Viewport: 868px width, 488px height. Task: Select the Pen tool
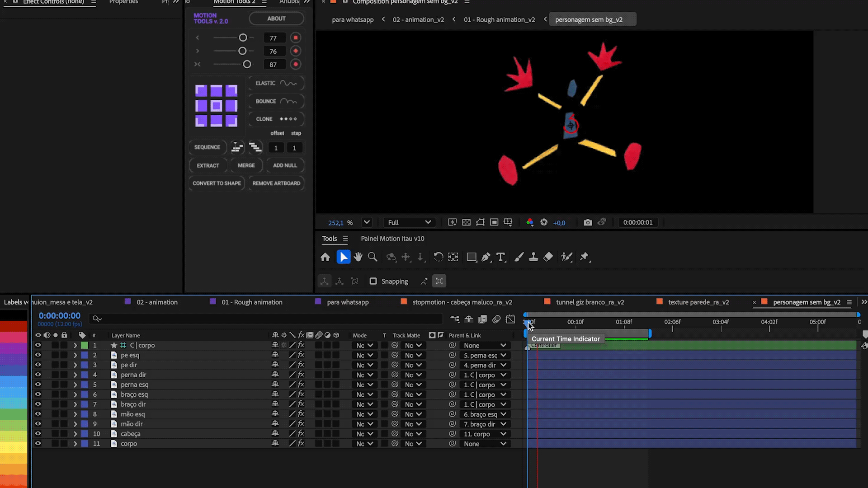click(486, 257)
